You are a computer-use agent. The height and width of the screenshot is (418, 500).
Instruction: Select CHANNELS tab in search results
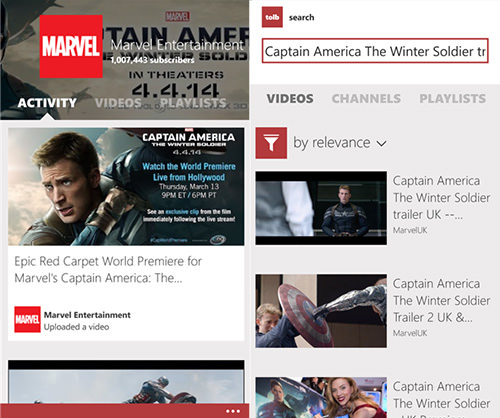[366, 99]
